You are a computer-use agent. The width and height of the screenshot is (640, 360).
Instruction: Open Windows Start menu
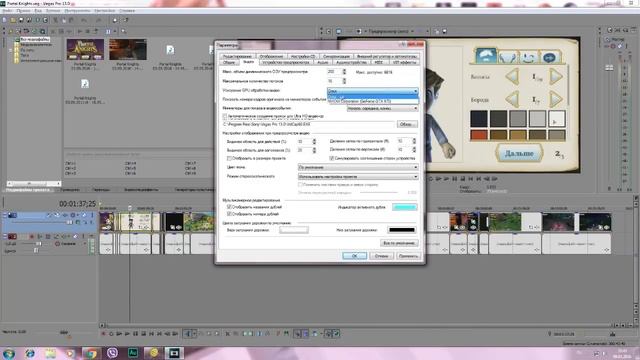coord(9,353)
